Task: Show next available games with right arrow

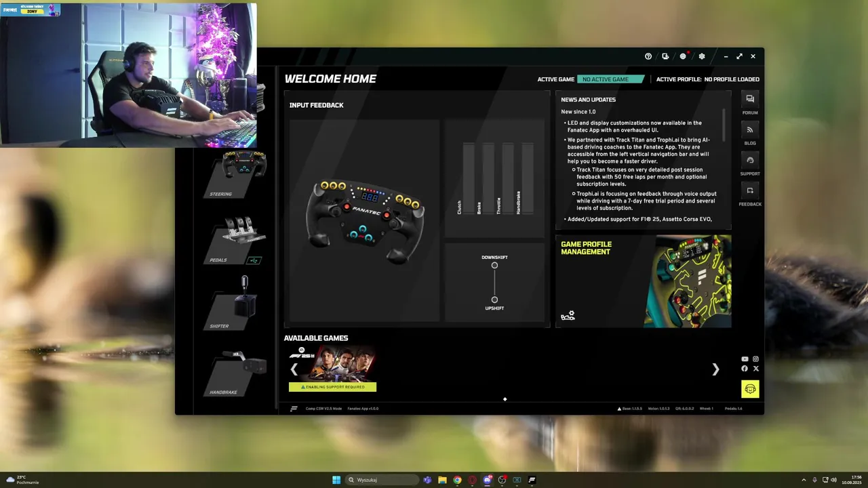Action: (x=715, y=369)
